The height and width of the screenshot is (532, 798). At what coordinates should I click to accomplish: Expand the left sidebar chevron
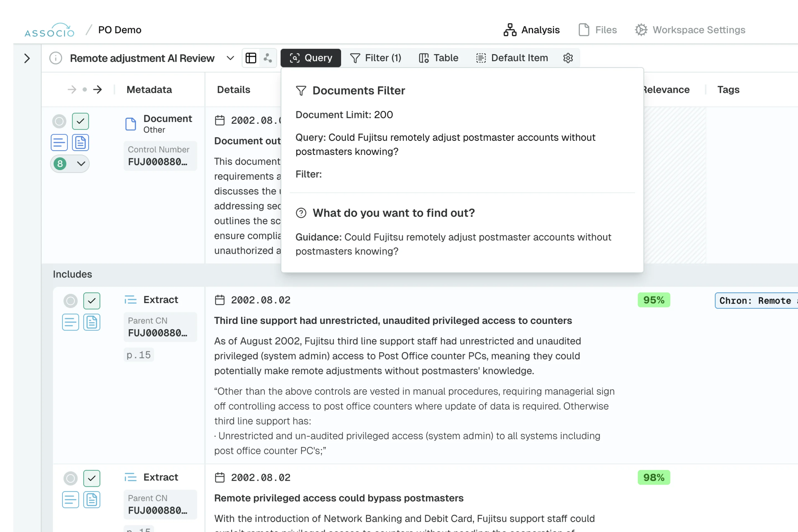tap(27, 58)
